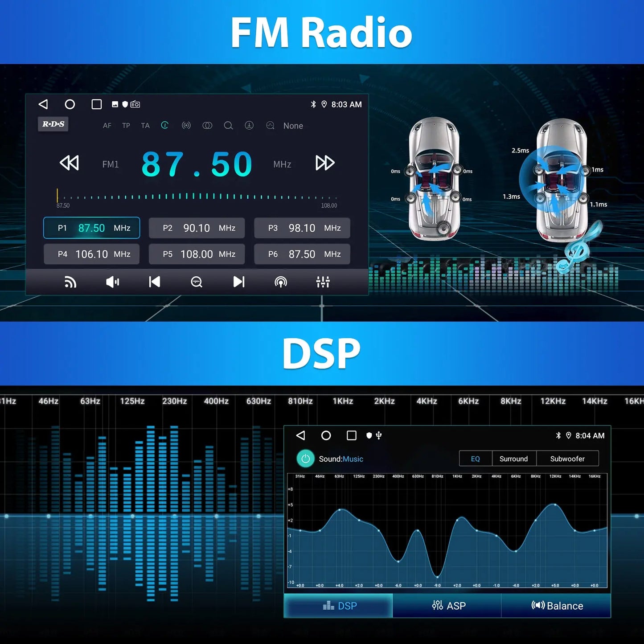Toggle the Sound power button
Viewport: 644px width, 644px height.
pos(305,459)
